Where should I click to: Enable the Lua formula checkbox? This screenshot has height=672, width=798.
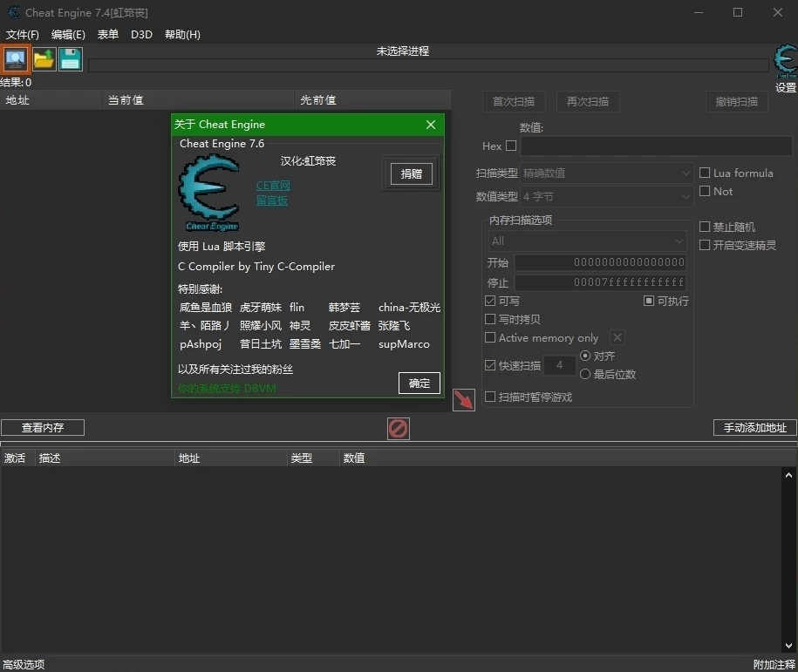pyautogui.click(x=705, y=173)
